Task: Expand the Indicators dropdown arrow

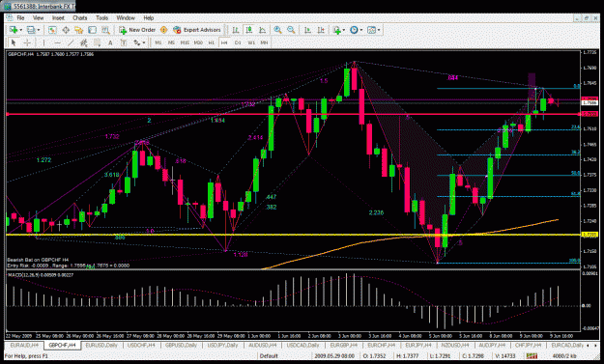Action: pyautogui.click(x=344, y=30)
